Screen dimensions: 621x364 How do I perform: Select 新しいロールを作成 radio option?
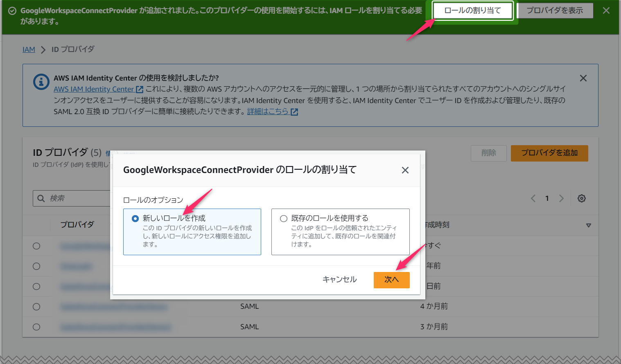[x=135, y=219]
